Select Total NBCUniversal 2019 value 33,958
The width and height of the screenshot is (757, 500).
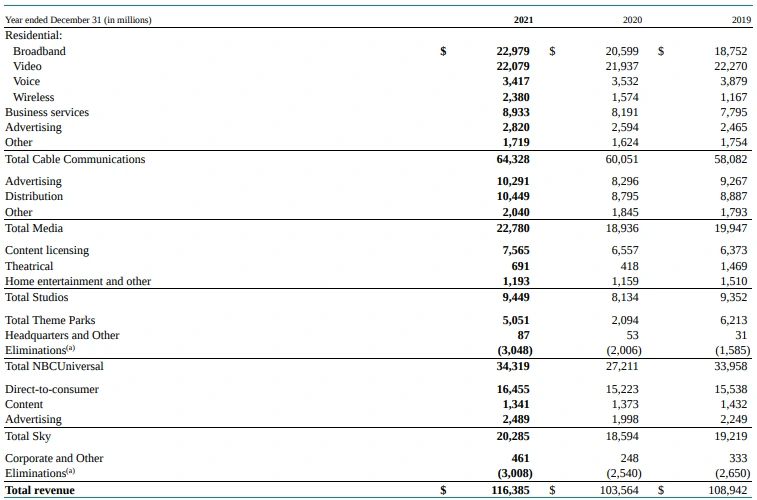[731, 366]
